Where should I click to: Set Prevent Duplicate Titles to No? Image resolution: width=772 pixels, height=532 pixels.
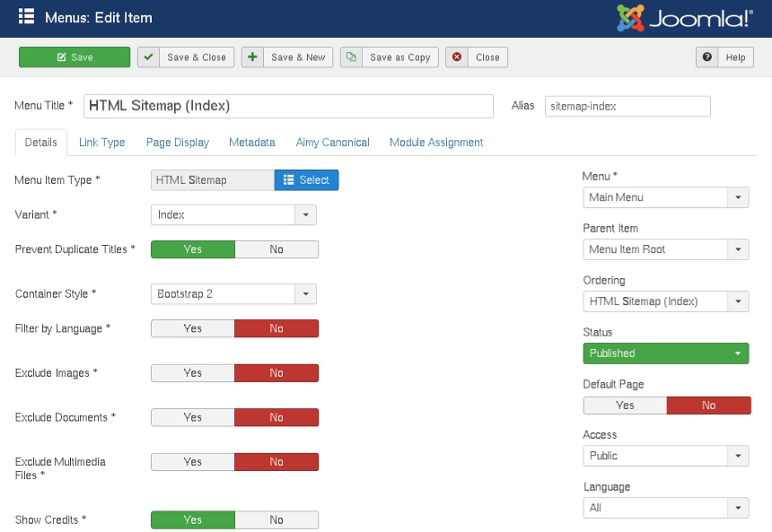[x=276, y=249]
